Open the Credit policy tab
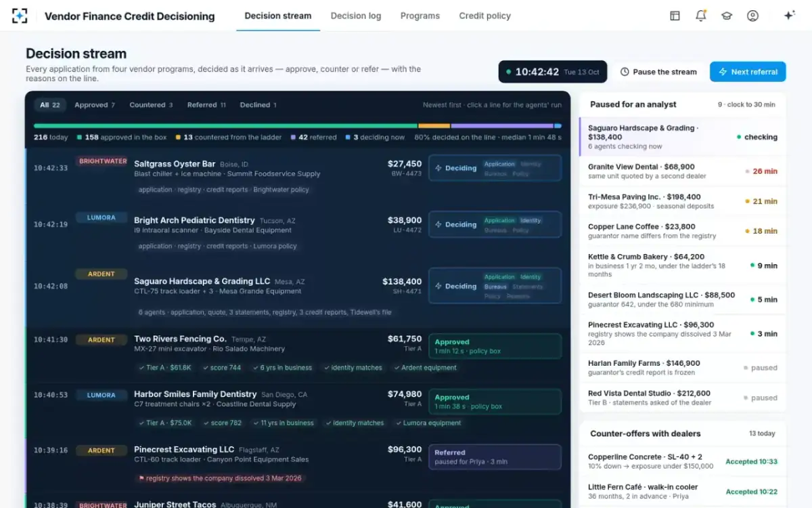812x508 pixels. (484, 16)
